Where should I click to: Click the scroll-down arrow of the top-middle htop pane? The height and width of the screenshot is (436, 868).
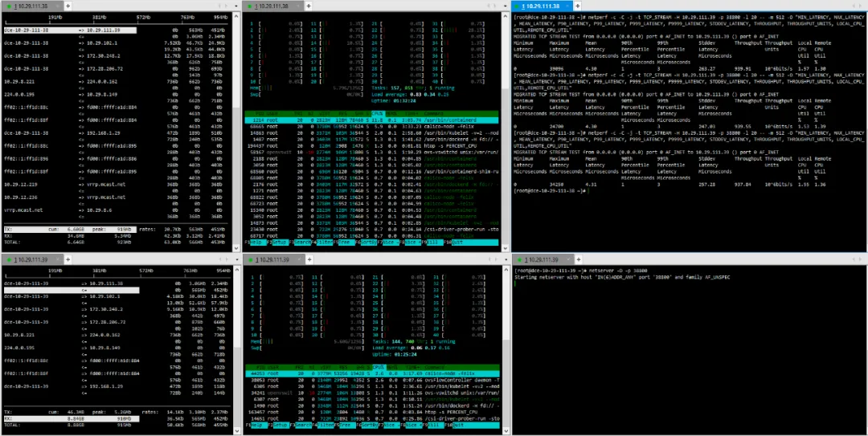click(x=504, y=248)
